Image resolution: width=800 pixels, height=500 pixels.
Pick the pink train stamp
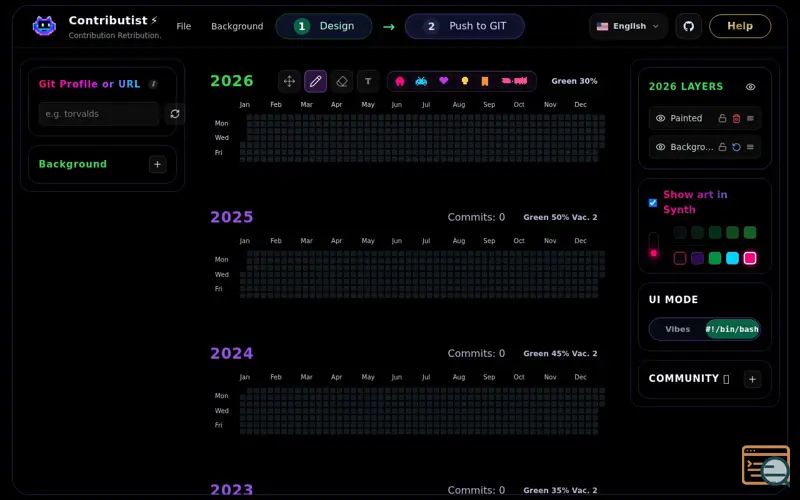point(514,81)
